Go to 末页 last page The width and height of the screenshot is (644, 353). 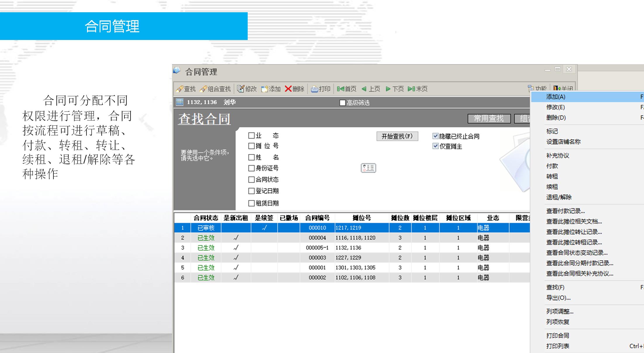417,89
